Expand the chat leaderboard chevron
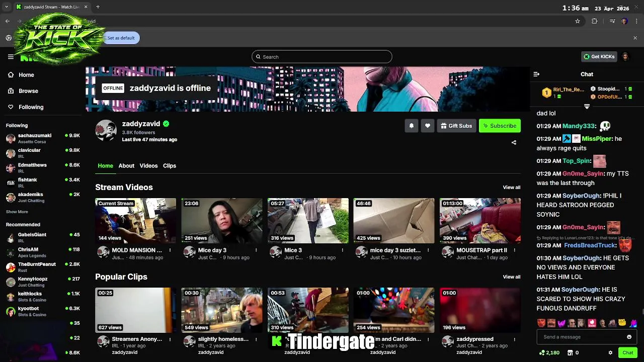 click(587, 107)
